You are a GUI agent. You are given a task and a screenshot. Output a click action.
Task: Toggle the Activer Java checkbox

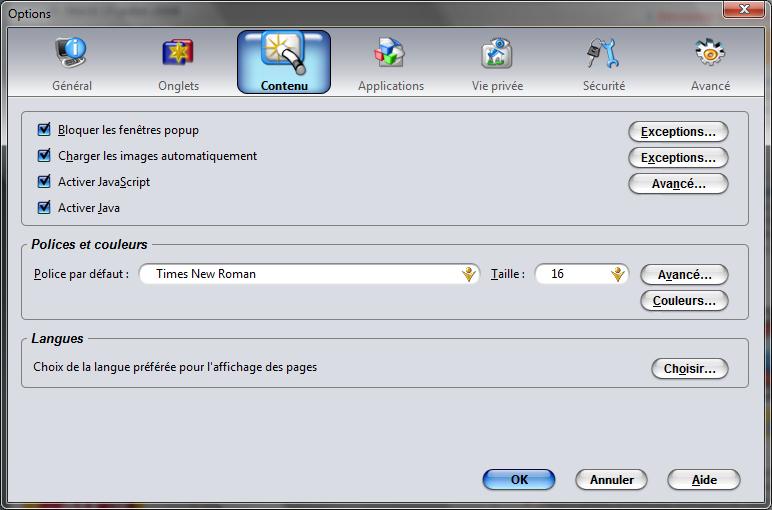coord(44,207)
